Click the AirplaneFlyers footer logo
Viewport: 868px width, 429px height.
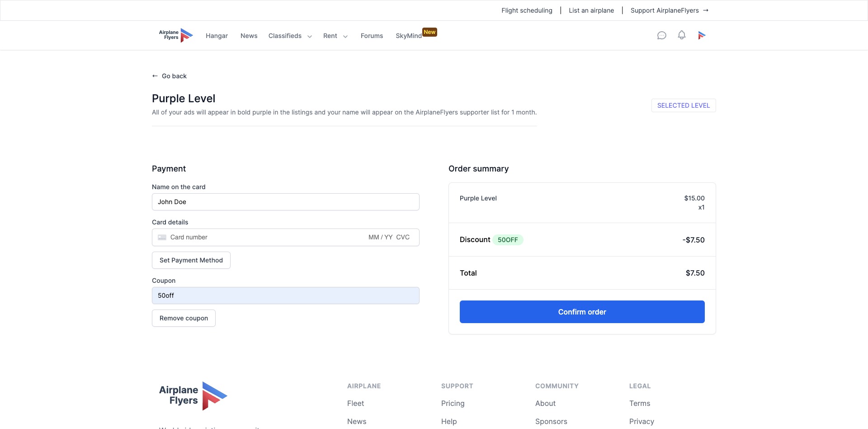pyautogui.click(x=193, y=396)
